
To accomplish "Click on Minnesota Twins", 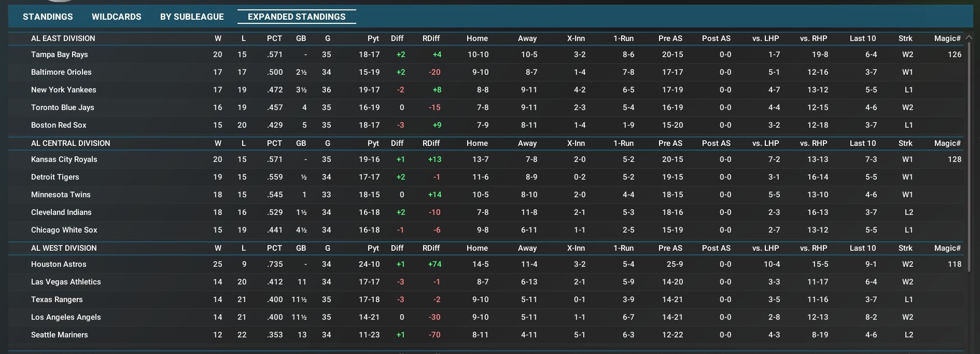I will pyautogui.click(x=61, y=195).
